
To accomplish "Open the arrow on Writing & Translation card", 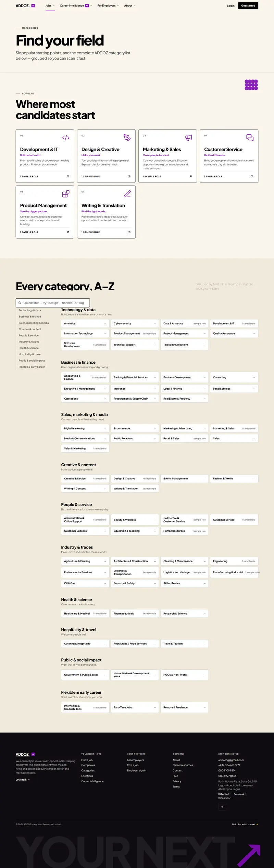I will click(x=129, y=232).
